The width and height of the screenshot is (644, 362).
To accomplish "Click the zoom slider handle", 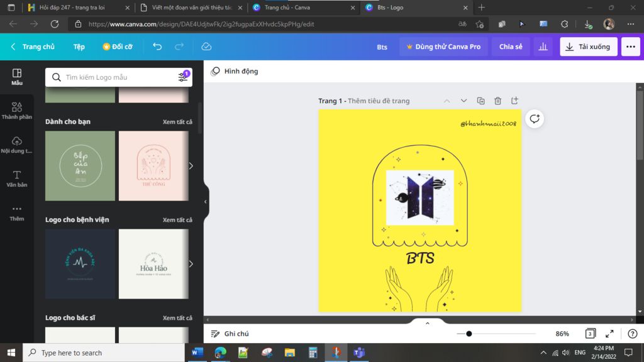I will click(x=469, y=334).
